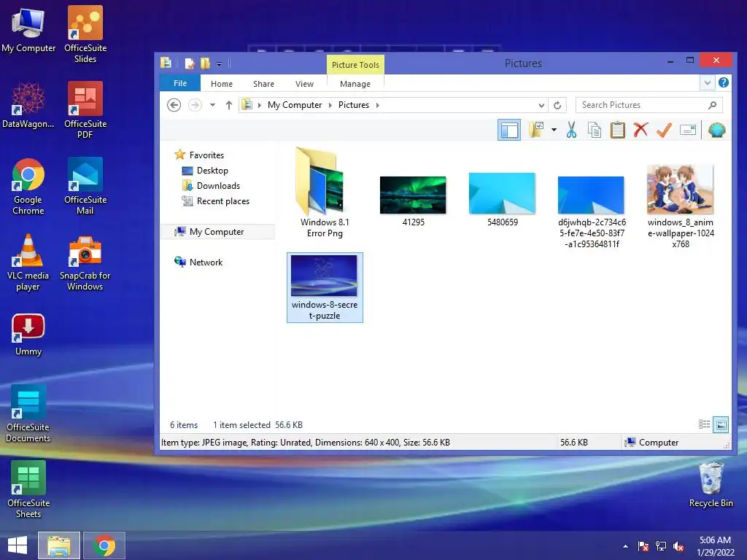Viewport: 747px width, 560px height.
Task: Click the '56.6 KB' status bar size cell
Action: pyautogui.click(x=574, y=443)
